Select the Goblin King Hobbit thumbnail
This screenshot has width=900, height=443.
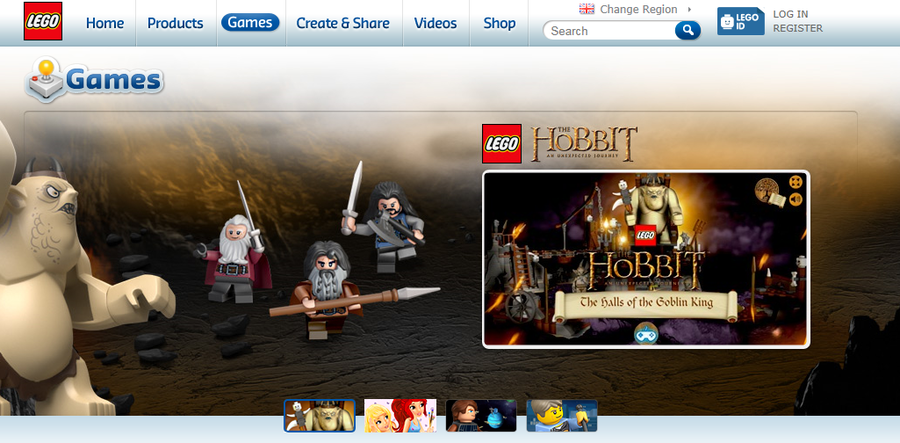pos(320,416)
